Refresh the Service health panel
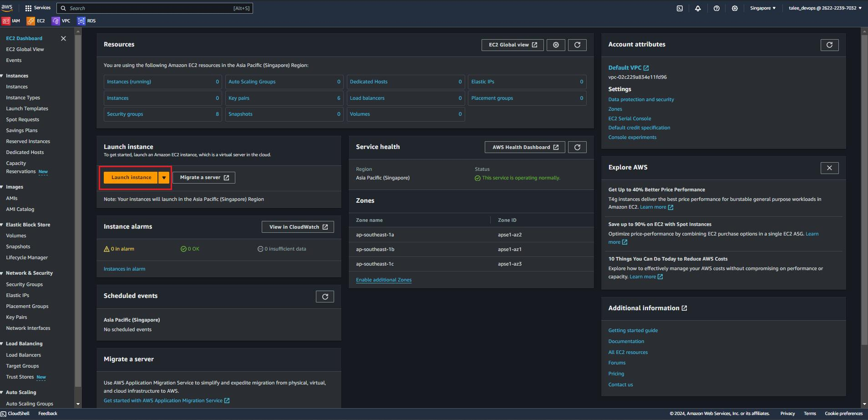Image resolution: width=868 pixels, height=420 pixels. [577, 147]
